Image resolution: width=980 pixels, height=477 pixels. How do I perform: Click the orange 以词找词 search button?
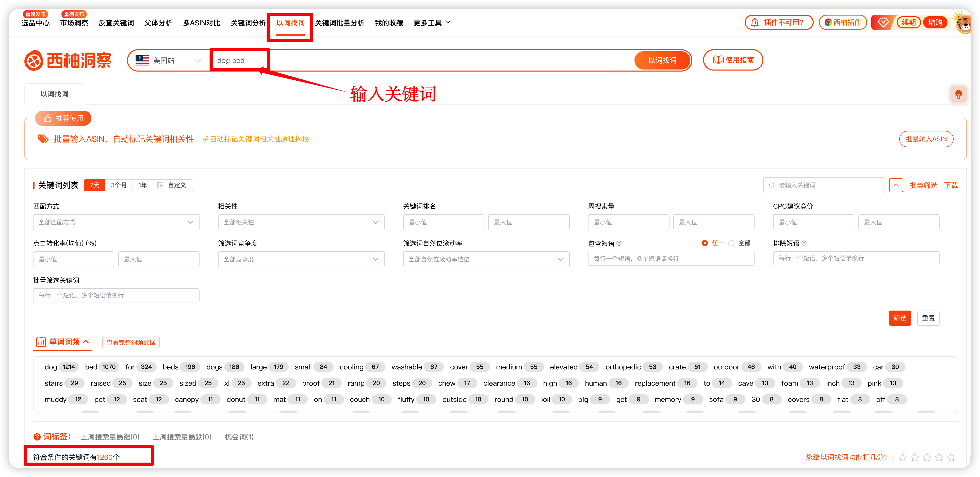click(662, 60)
